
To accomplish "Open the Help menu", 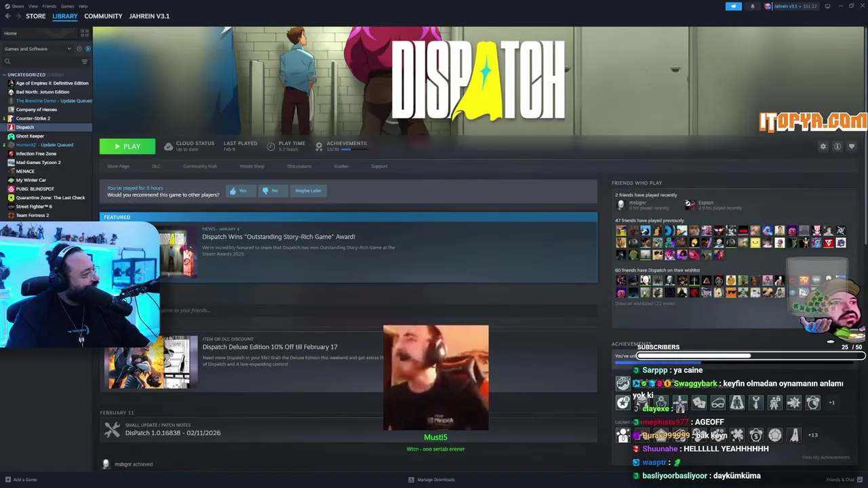I will (83, 6).
